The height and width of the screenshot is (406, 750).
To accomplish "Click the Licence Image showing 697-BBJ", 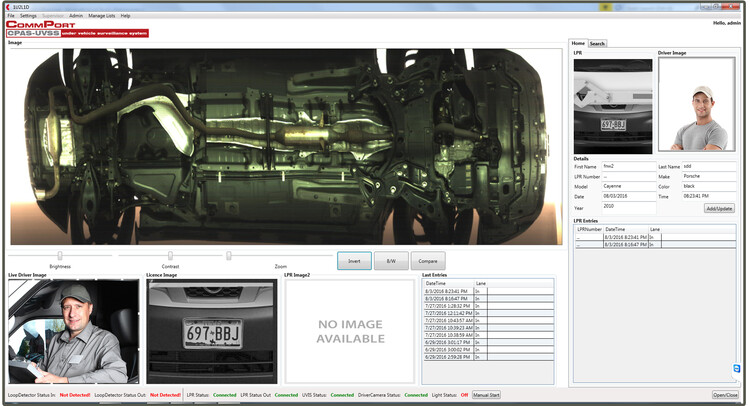I will click(x=212, y=331).
